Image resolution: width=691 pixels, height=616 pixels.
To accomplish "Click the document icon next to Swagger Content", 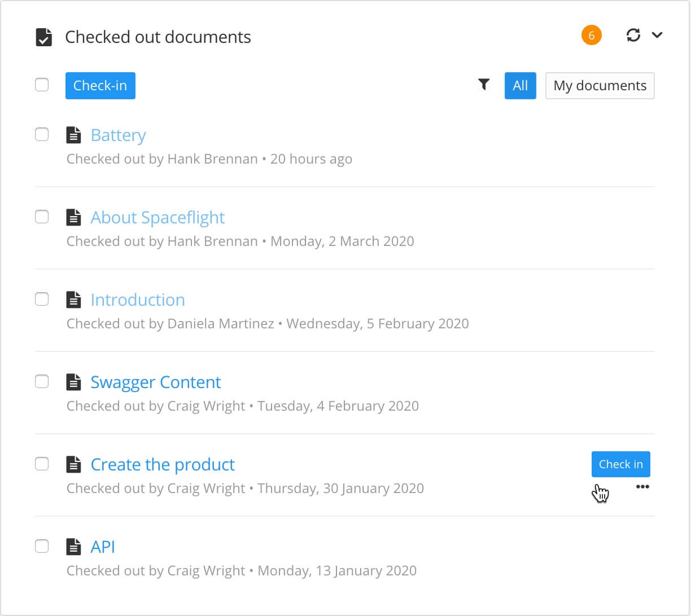I will (x=74, y=381).
